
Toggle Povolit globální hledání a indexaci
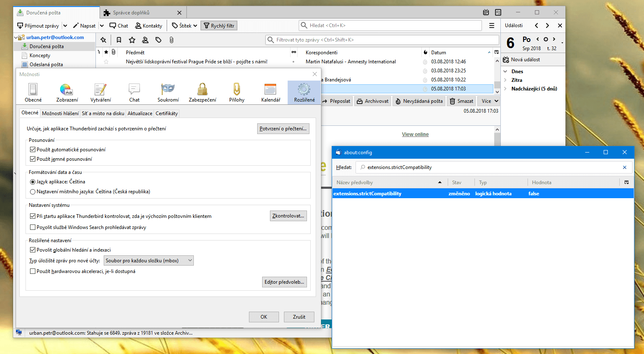(33, 250)
